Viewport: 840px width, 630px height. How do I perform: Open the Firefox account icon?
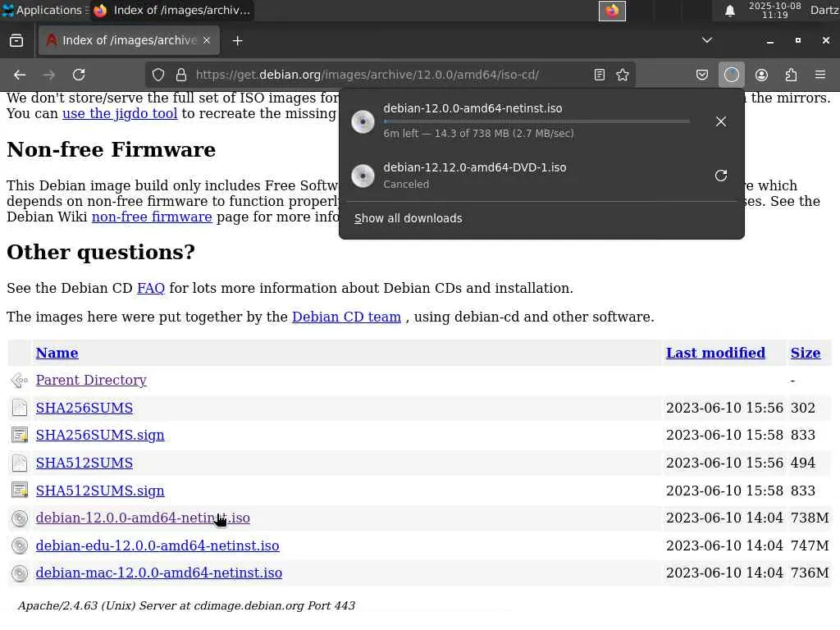tap(761, 75)
